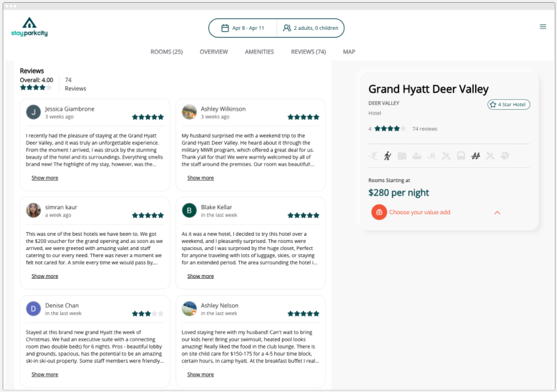This screenshot has width=557, height=392.
Task: Click simran kaur's profile photo
Action: 34,210
